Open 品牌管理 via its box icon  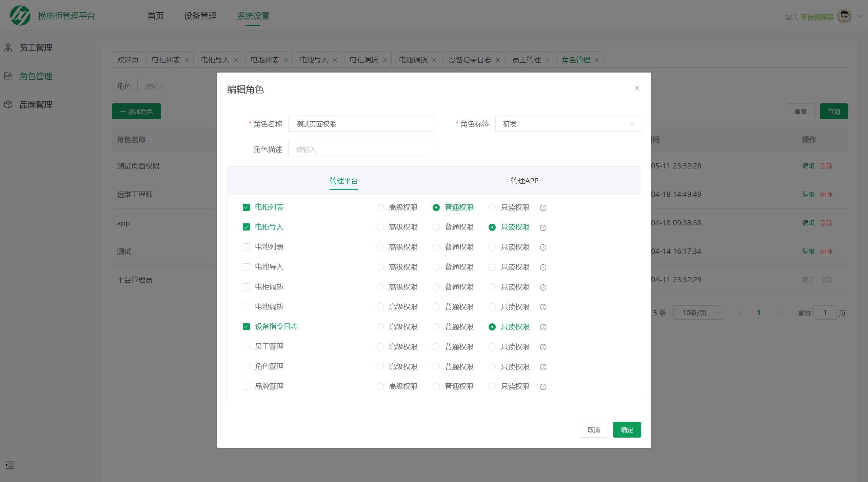pyautogui.click(x=8, y=104)
